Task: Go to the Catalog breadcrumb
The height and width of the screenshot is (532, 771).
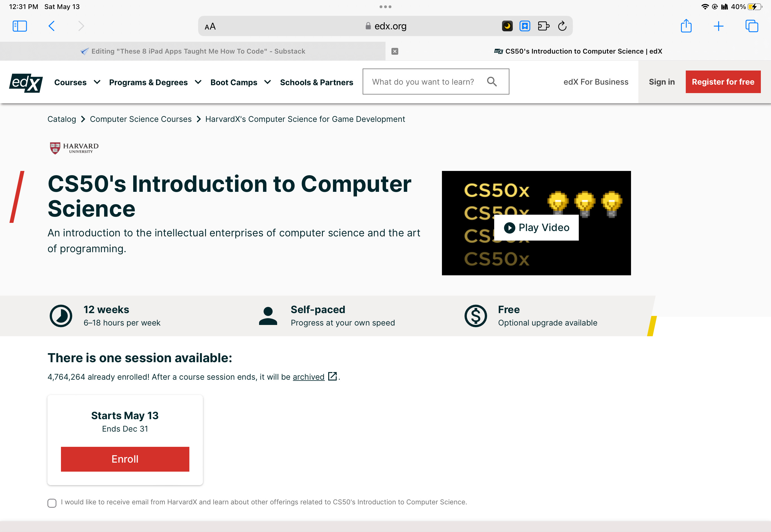Action: point(62,119)
